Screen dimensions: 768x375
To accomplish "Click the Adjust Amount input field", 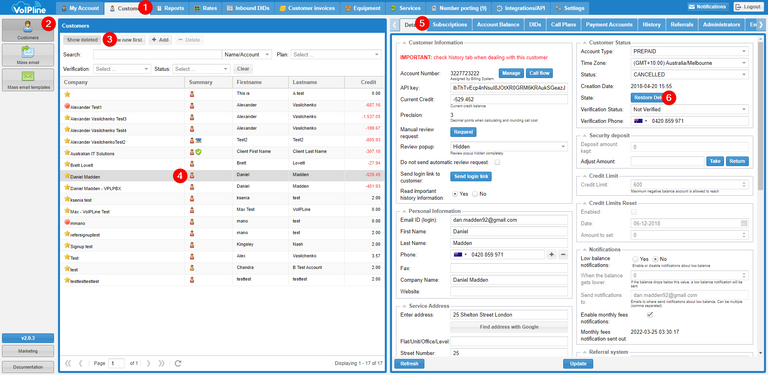I will (x=667, y=161).
